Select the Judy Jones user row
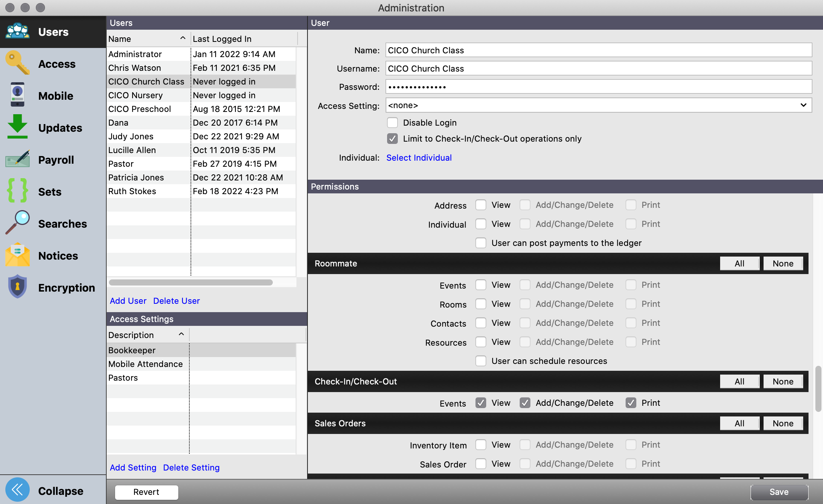The height and width of the screenshot is (504, 823). pos(131,136)
